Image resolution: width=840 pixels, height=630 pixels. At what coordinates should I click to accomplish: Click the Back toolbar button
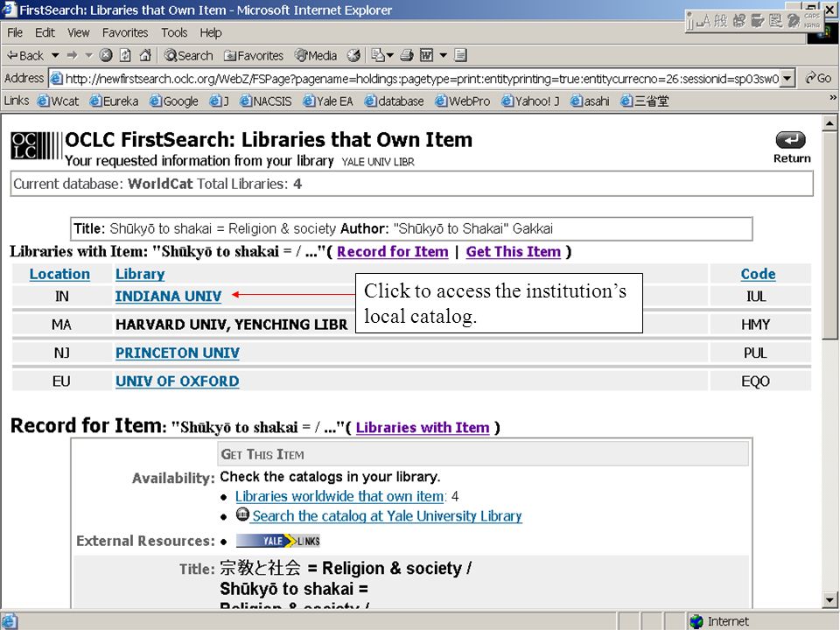(25, 55)
